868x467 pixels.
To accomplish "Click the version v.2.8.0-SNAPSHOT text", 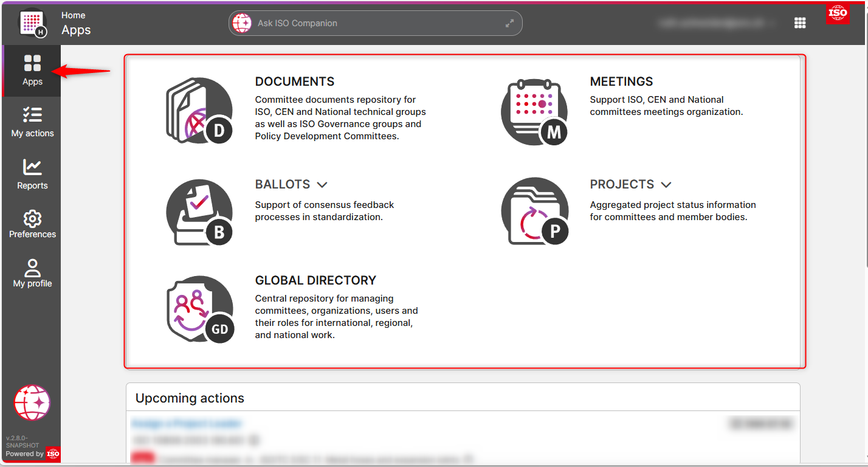I will pos(21,441).
